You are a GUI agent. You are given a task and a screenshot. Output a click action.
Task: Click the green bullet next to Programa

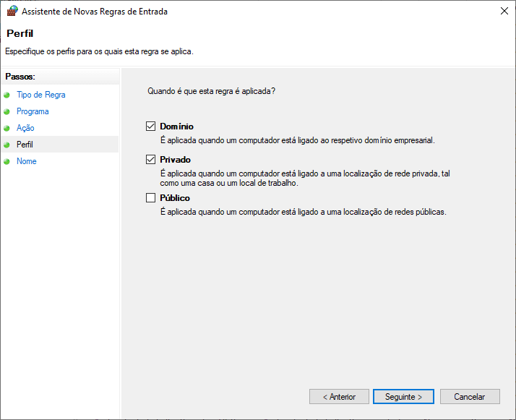click(7, 111)
